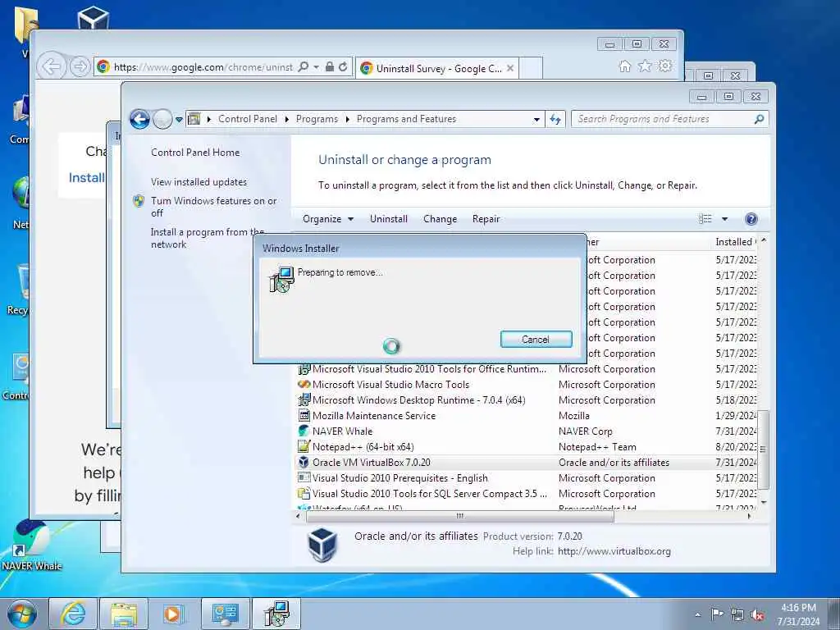
Task: Click the search magnifier icon in Control Panel
Action: coord(759,119)
